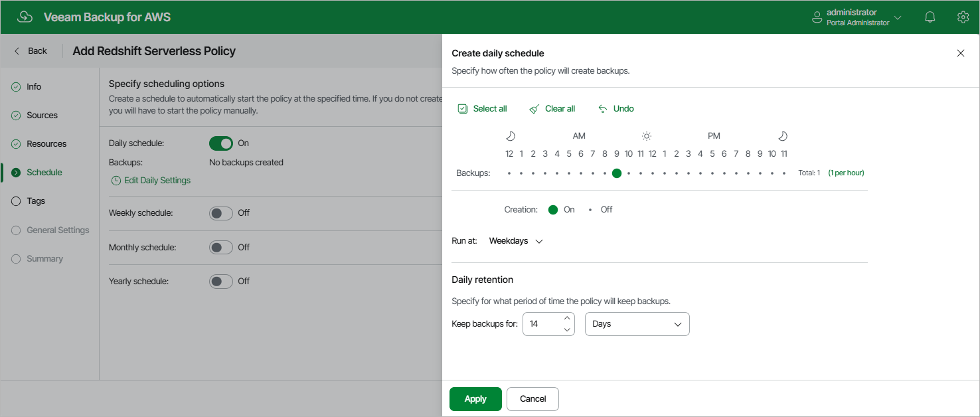Click the 'No backups created' text

[246, 163]
